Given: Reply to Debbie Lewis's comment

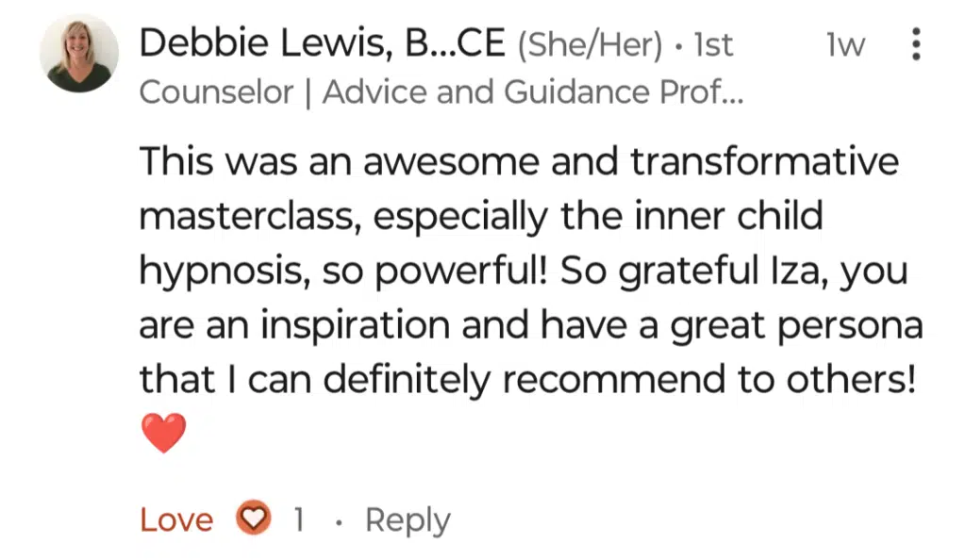Looking at the screenshot, I should pos(408,520).
